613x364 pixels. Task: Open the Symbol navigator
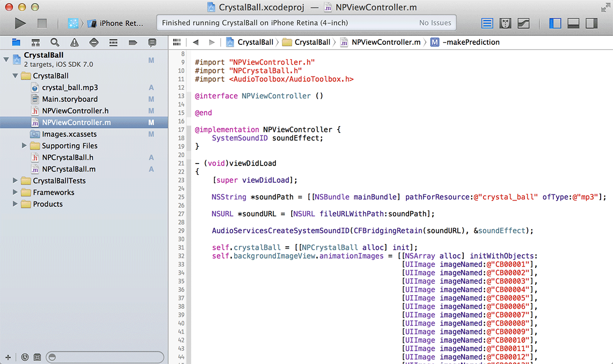click(35, 42)
